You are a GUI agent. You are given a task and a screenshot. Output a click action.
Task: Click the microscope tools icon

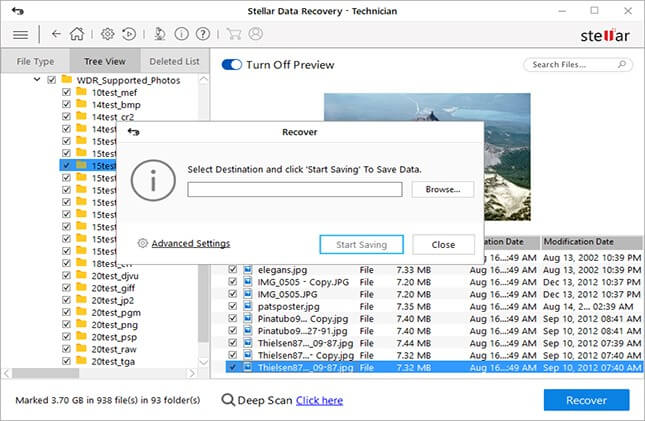pyautogui.click(x=160, y=34)
